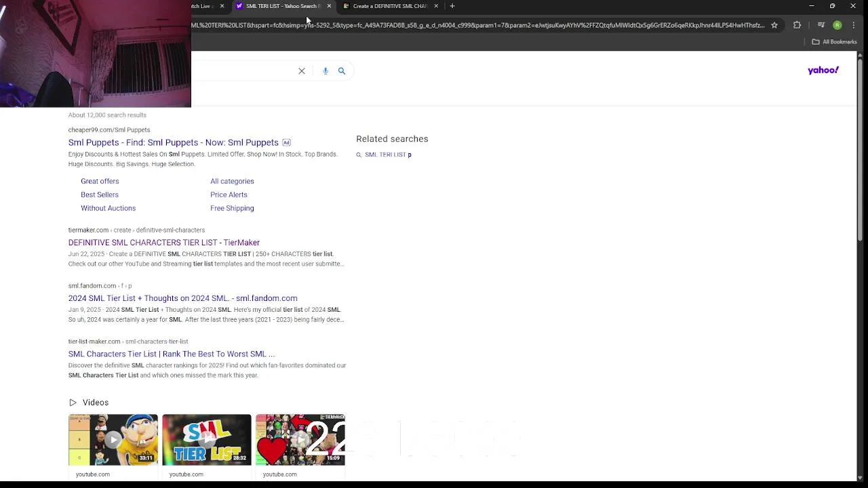This screenshot has width=868, height=488.
Task: Switch to Create a DEFINITIVE SML CHAR tab
Action: click(x=387, y=6)
